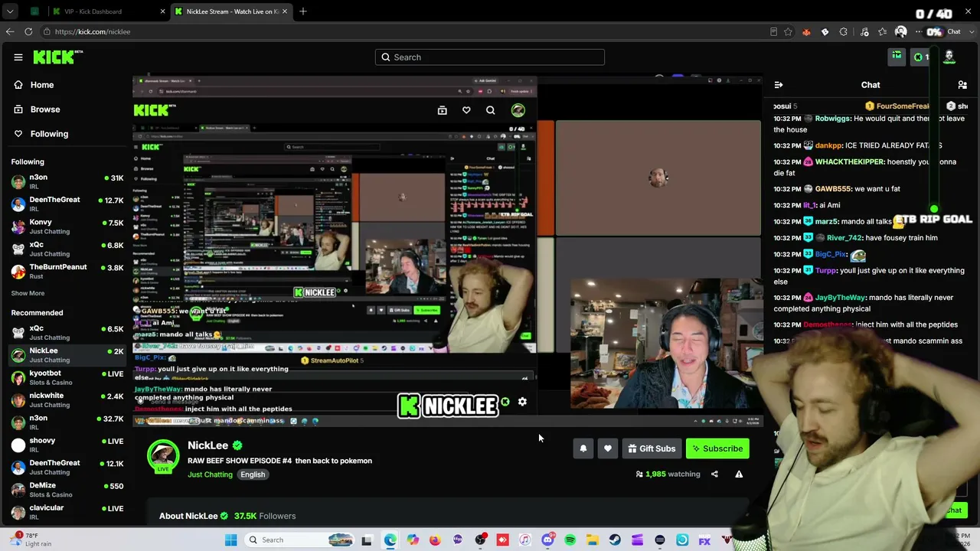Launch Spotify from the taskbar
The image size is (980, 551).
pyautogui.click(x=570, y=540)
